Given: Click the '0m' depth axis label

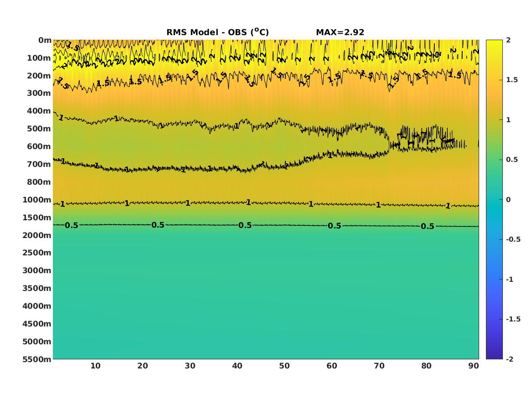Looking at the screenshot, I should 45,41.
